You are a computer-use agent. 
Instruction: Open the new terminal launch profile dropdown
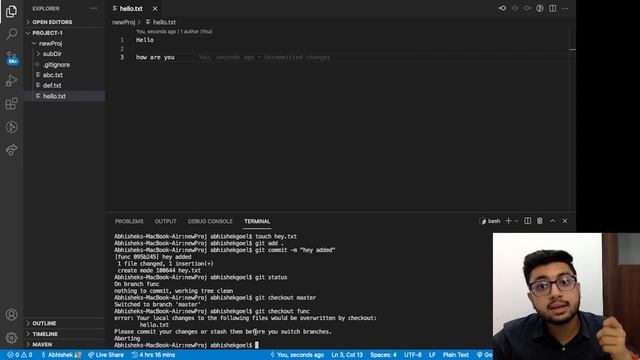516,221
